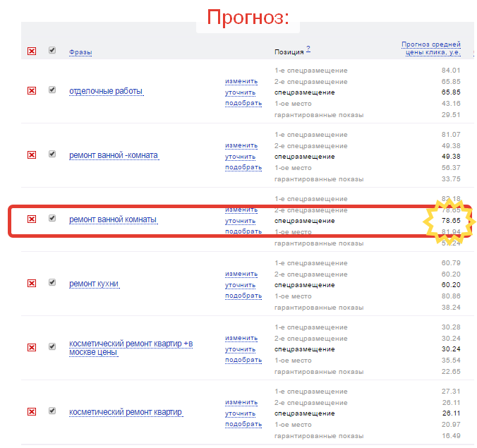Screen dimensions: 477x448
Task: Toggle the checkbox for "ремонт ванной комнаты"
Action: pyautogui.click(x=52, y=218)
